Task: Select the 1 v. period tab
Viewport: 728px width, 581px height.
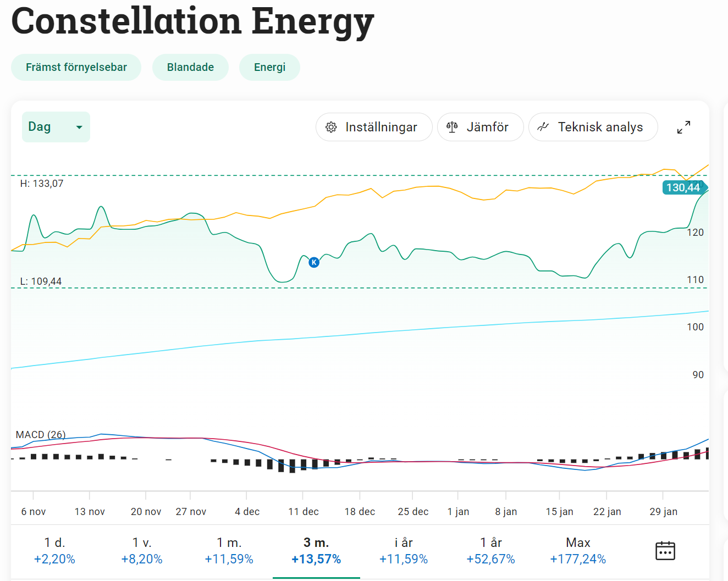Action: (142, 551)
